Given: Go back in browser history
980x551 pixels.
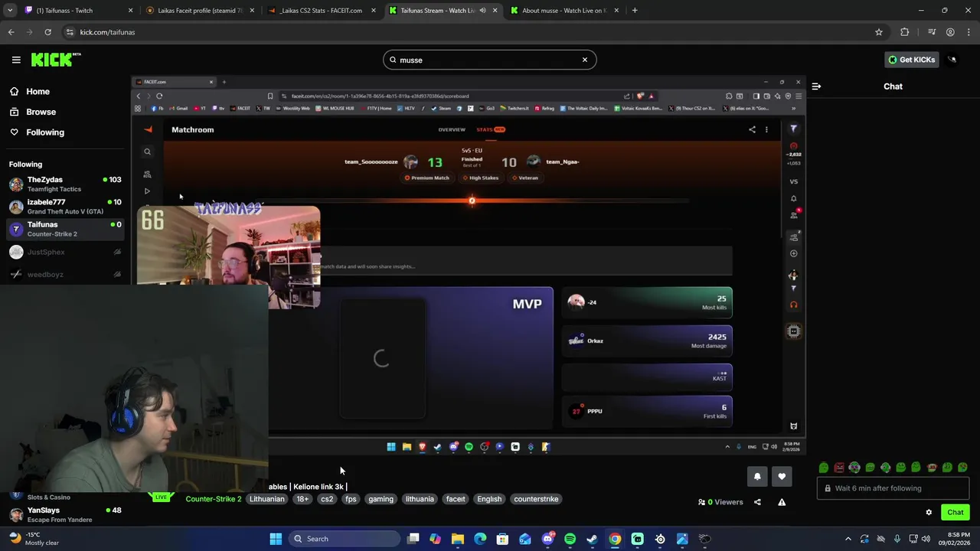Looking at the screenshot, I should pos(11,32).
